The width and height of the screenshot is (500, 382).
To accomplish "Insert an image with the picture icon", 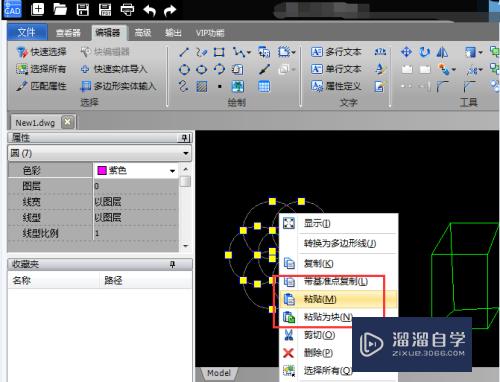I will pos(237,86).
